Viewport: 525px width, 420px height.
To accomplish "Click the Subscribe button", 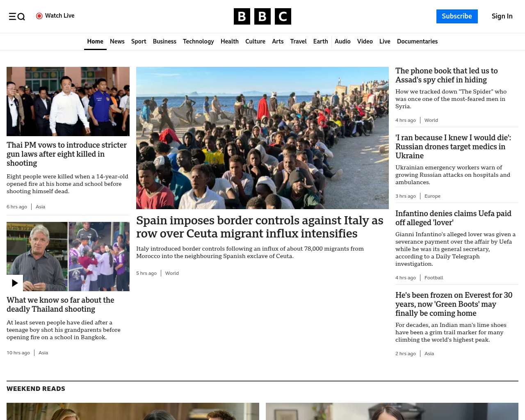I will click(457, 16).
